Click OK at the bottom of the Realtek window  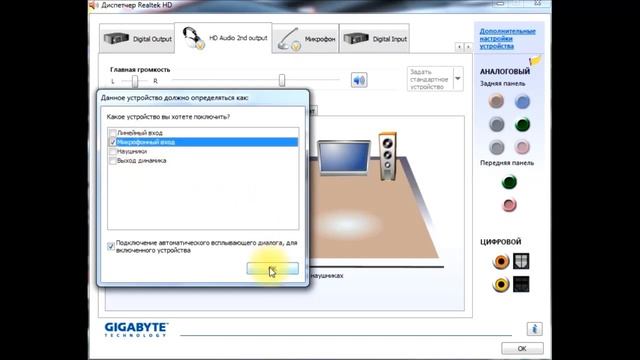pyautogui.click(x=522, y=349)
